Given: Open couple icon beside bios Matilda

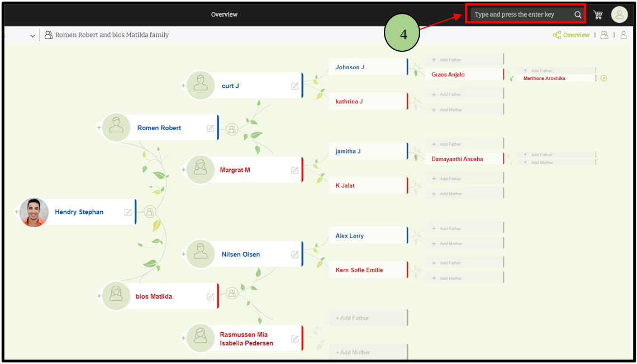Looking at the screenshot, I should (232, 294).
